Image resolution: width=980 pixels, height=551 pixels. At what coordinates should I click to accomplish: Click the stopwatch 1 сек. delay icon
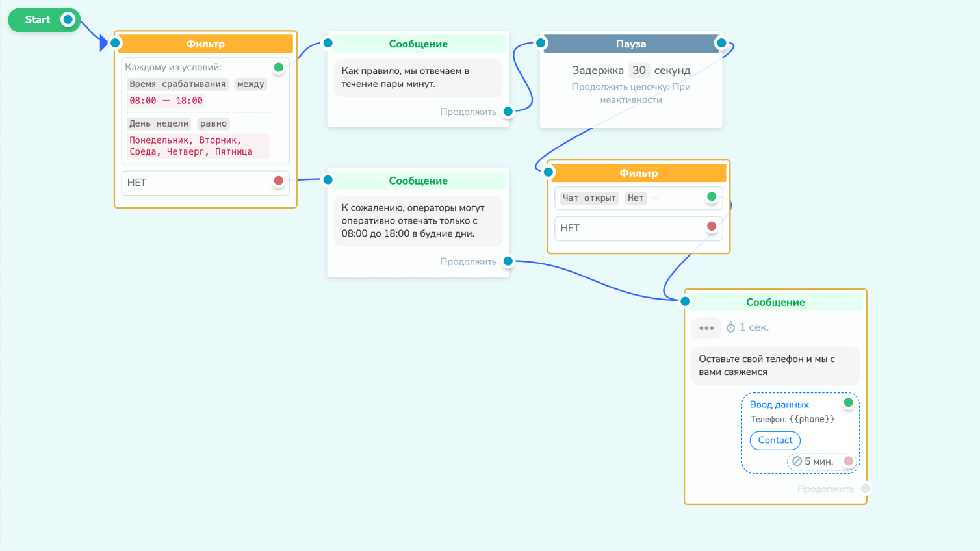[x=730, y=327]
